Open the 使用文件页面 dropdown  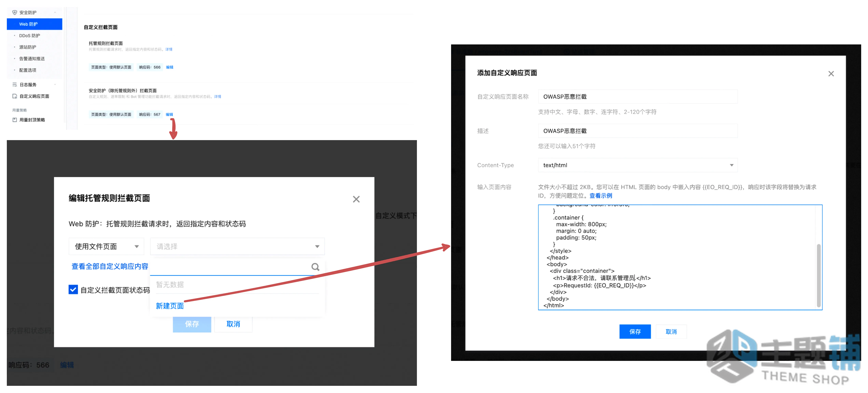[x=106, y=246]
